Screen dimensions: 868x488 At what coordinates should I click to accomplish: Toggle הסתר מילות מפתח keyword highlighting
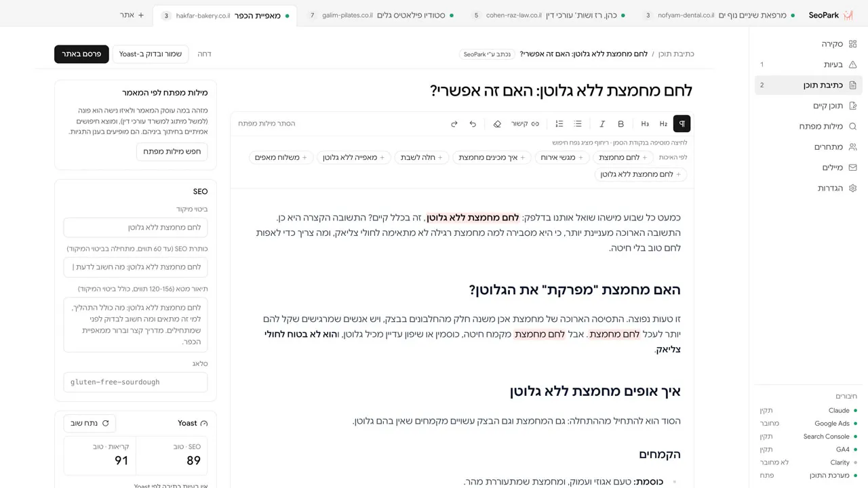(x=267, y=123)
